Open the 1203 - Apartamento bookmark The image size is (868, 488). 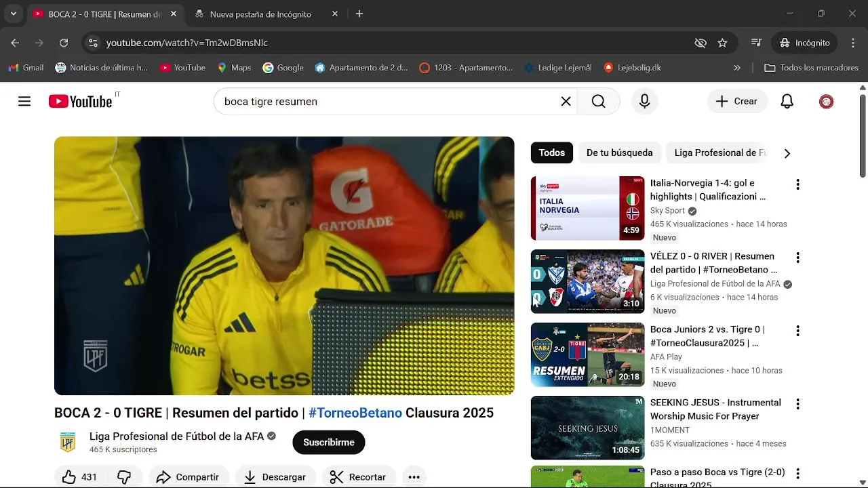tap(466, 68)
